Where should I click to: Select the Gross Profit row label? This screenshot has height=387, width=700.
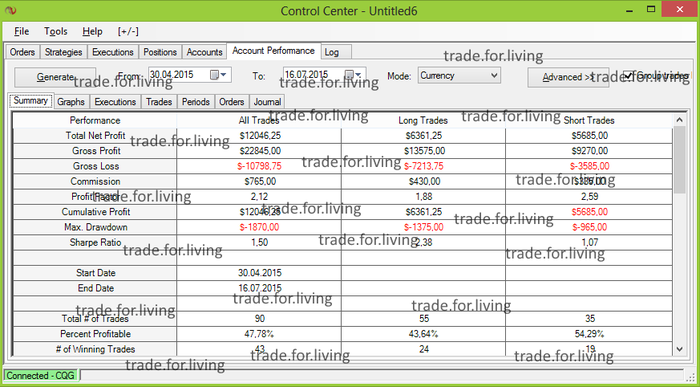(x=96, y=151)
